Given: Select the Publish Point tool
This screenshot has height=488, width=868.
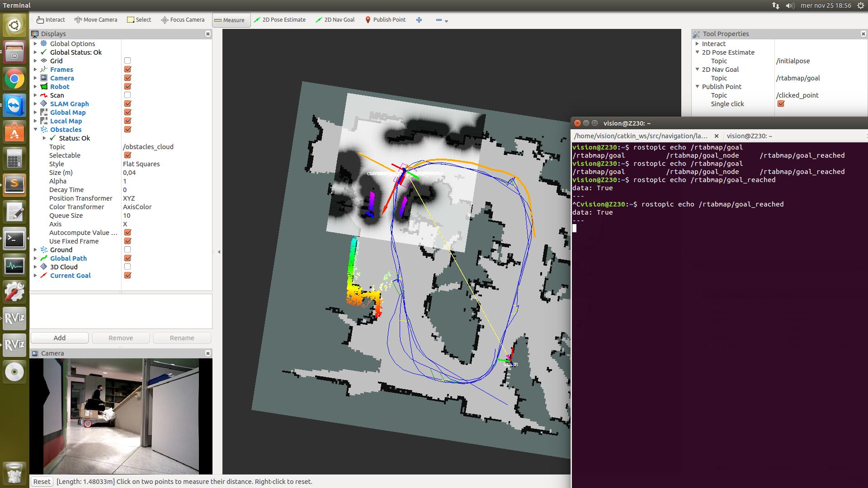Looking at the screenshot, I should click(385, 20).
